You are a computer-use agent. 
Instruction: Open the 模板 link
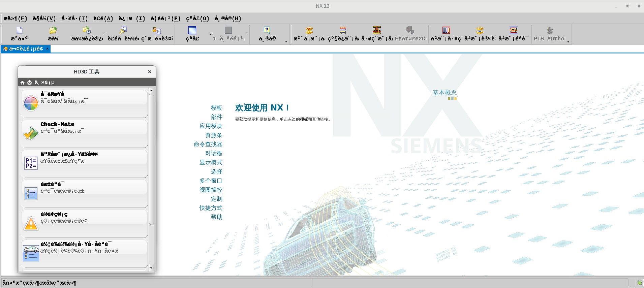point(216,108)
